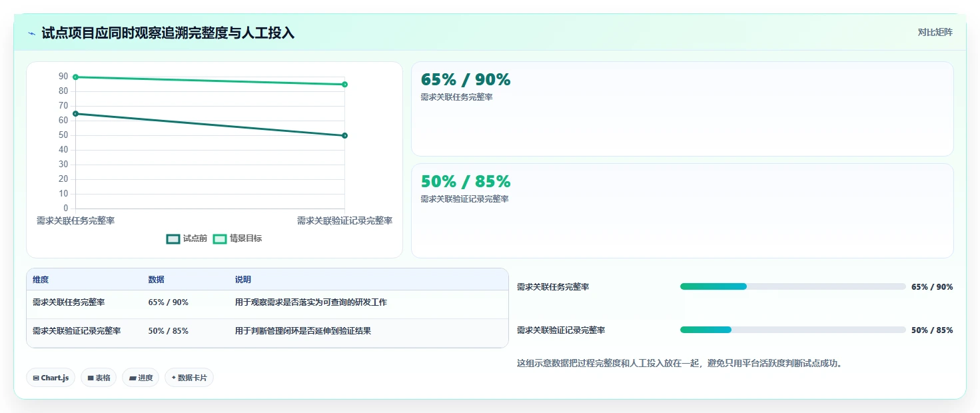Click the 试点前 data point at 65
This screenshot has width=980, height=413.
tap(75, 114)
